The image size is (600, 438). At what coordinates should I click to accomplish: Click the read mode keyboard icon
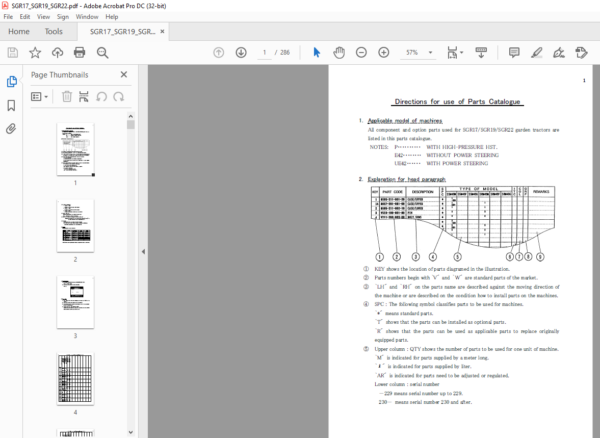click(x=481, y=52)
